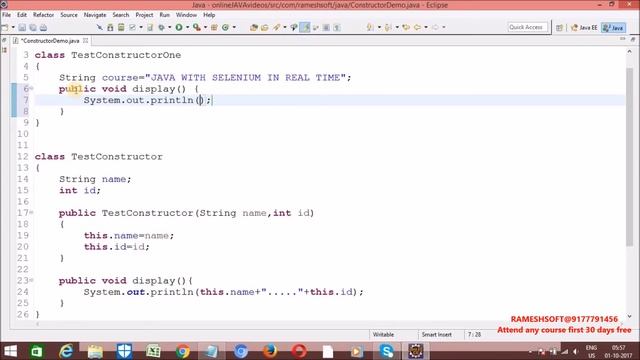
Task: Click the 7 : 28 cursor position entry
Action: pos(474,335)
